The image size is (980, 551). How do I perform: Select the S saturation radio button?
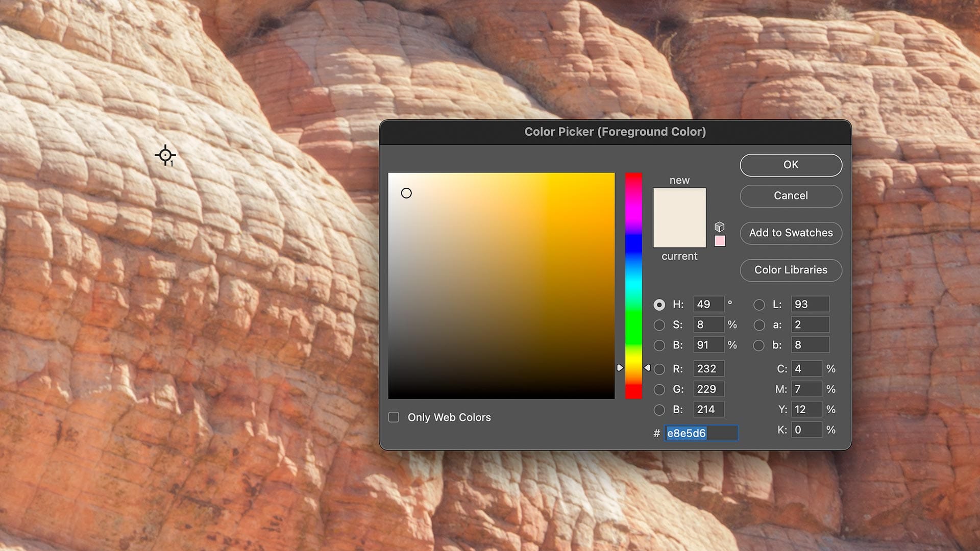pyautogui.click(x=659, y=324)
